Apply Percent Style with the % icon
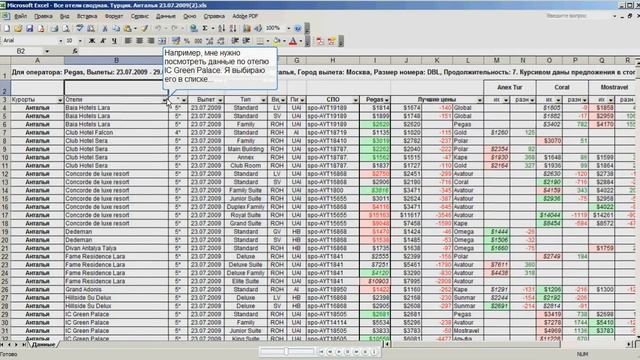640x360 pixels. click(x=187, y=41)
